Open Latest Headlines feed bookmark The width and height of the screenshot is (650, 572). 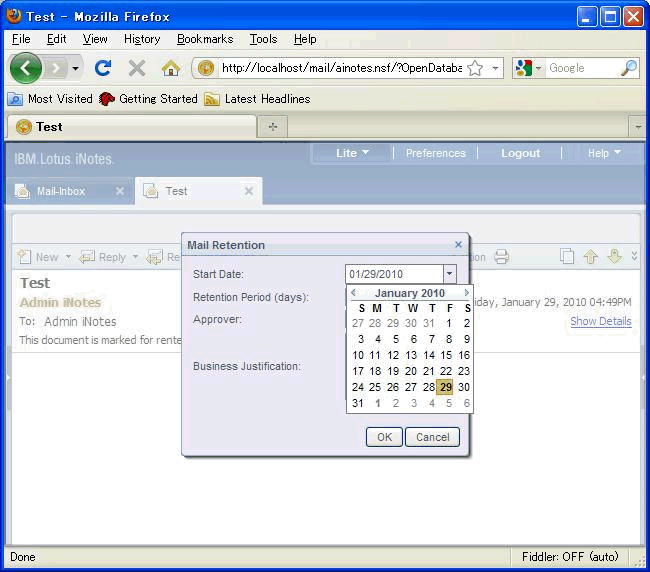click(x=257, y=99)
